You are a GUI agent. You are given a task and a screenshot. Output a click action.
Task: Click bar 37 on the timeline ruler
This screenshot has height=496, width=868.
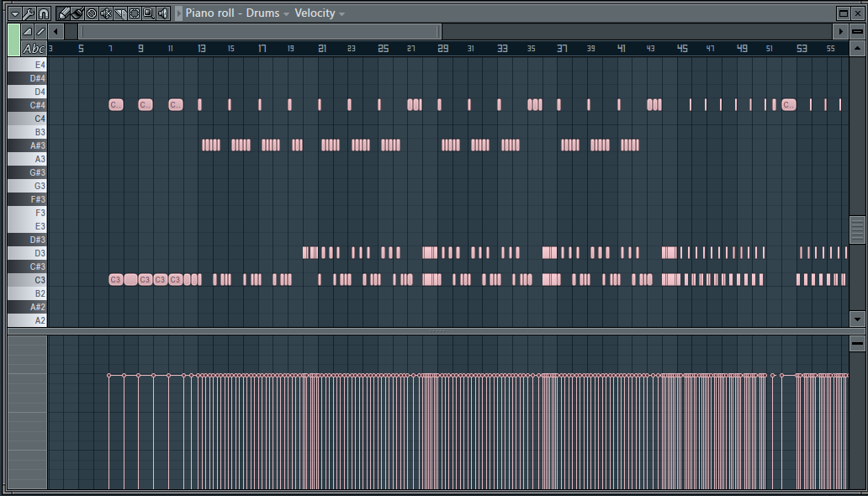pos(562,49)
